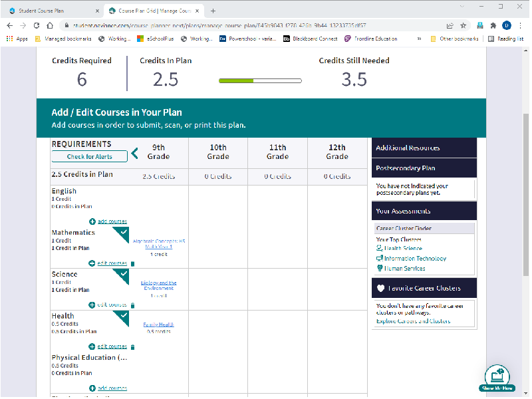Select the Course Plan Grid tab
The image size is (532, 399).
click(154, 11)
